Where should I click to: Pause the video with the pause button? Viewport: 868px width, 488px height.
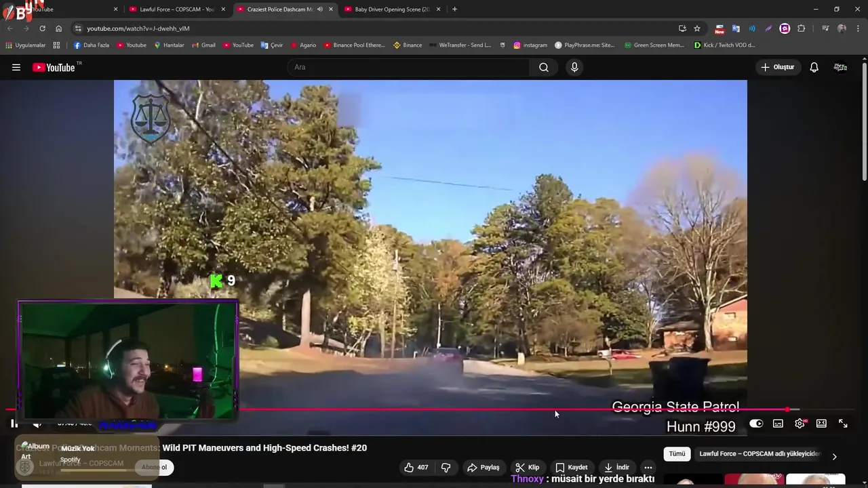click(14, 424)
